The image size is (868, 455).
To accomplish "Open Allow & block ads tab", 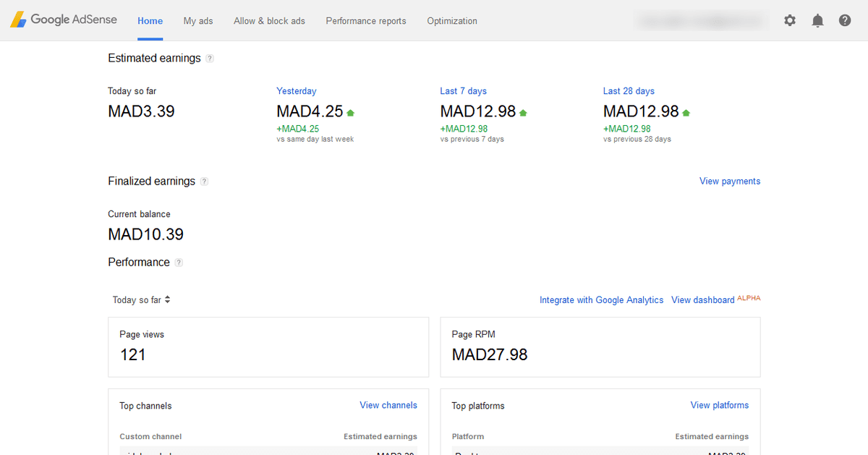I will pyautogui.click(x=269, y=21).
